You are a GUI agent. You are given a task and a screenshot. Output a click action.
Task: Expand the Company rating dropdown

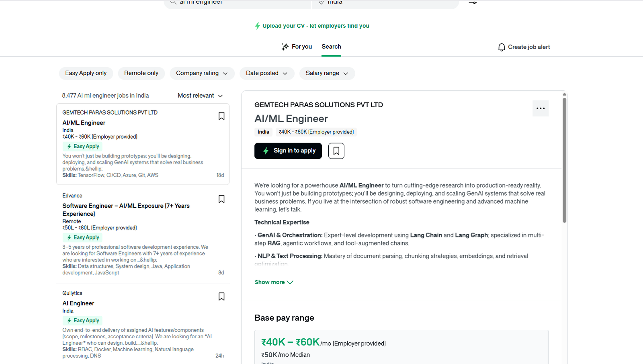(202, 73)
